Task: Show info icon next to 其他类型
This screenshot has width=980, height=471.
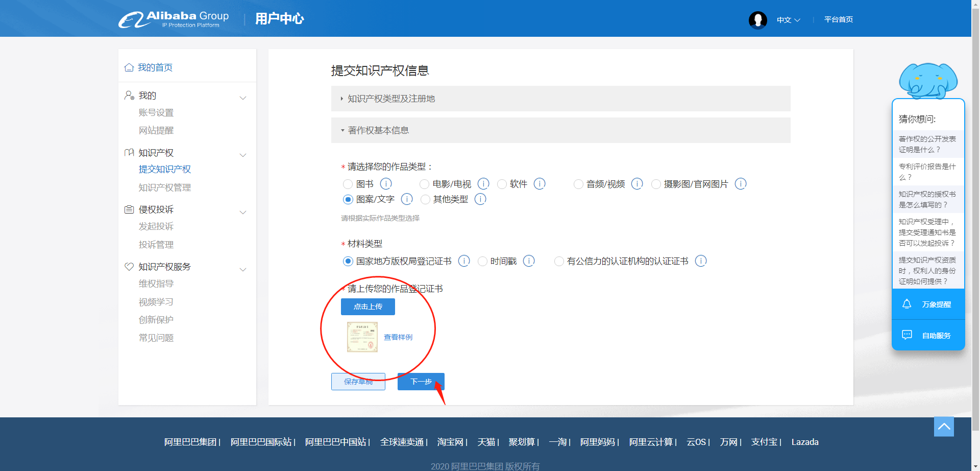Action: (480, 199)
